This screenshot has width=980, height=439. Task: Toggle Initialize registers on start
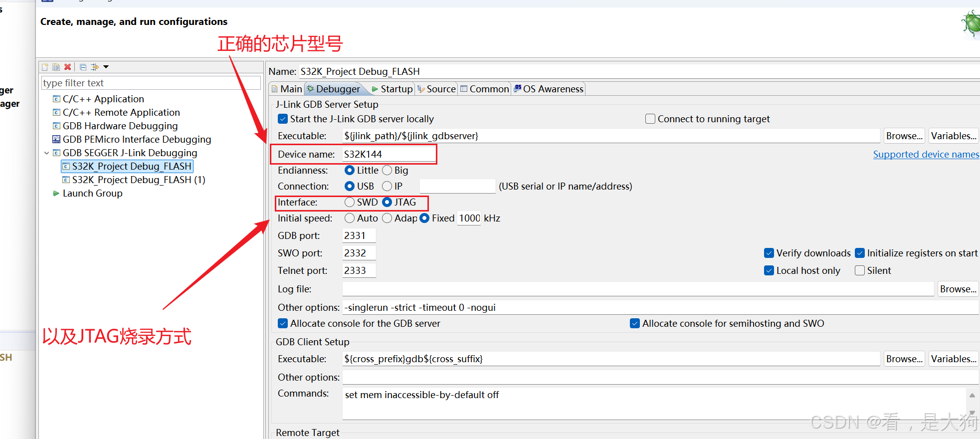tap(860, 253)
